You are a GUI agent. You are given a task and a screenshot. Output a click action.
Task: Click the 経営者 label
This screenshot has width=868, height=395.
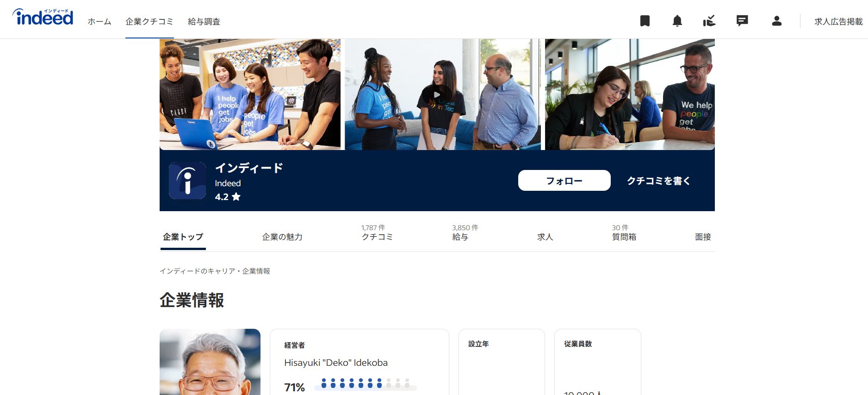coord(294,345)
